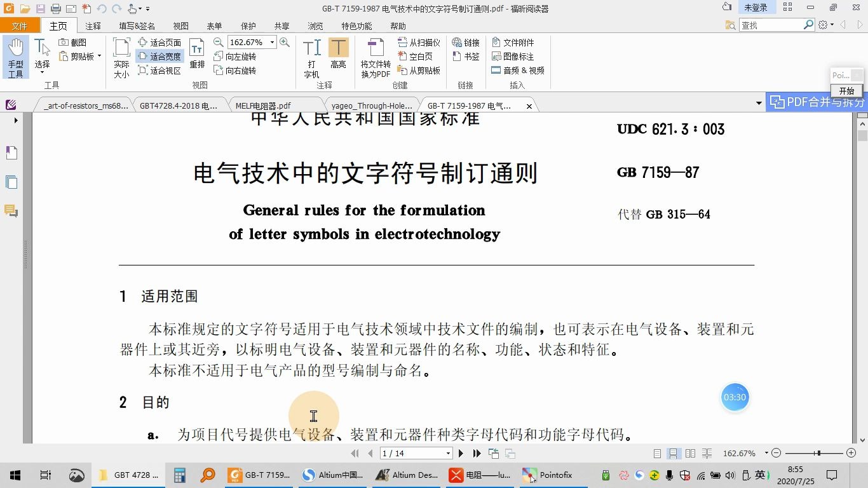868x488 pixels.
Task: Click the Snapshot (截图) tool
Action: pyautogui.click(x=72, y=43)
